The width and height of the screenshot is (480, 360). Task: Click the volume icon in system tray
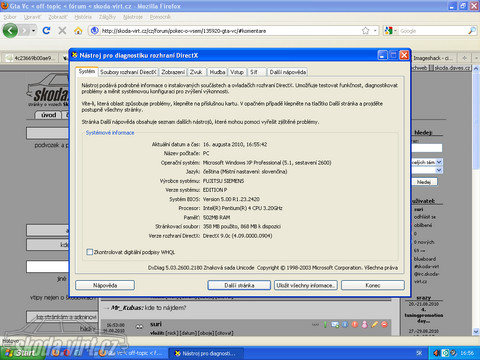point(436,353)
